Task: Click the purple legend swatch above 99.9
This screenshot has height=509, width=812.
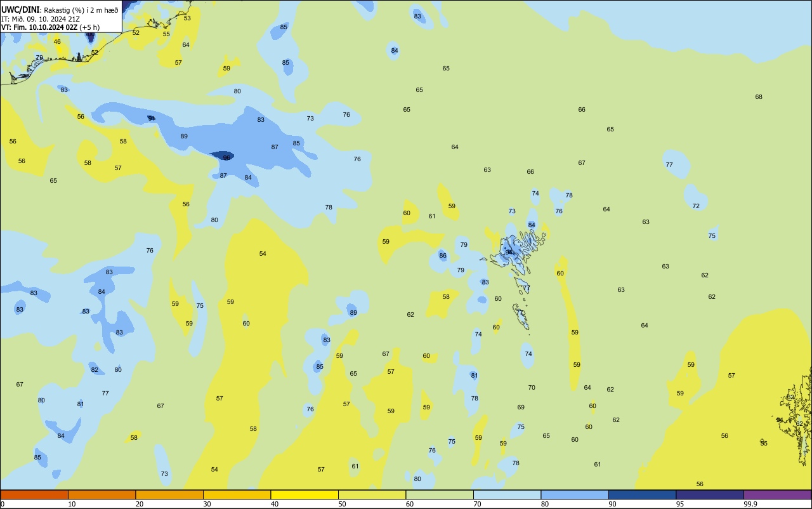Action: 777,494
